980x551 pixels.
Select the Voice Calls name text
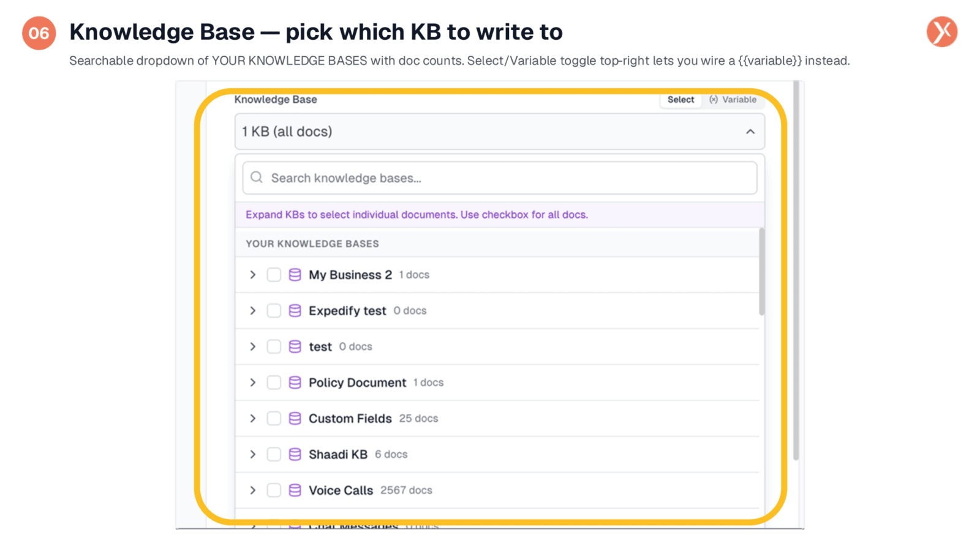point(341,490)
